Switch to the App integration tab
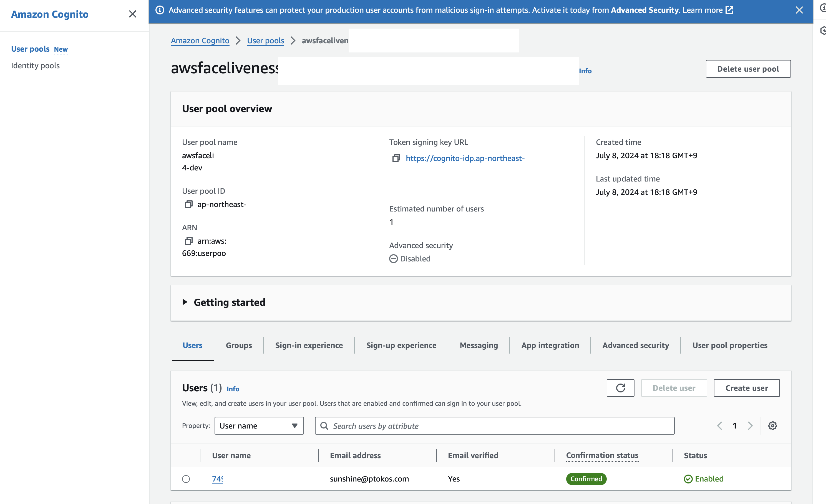 (550, 345)
